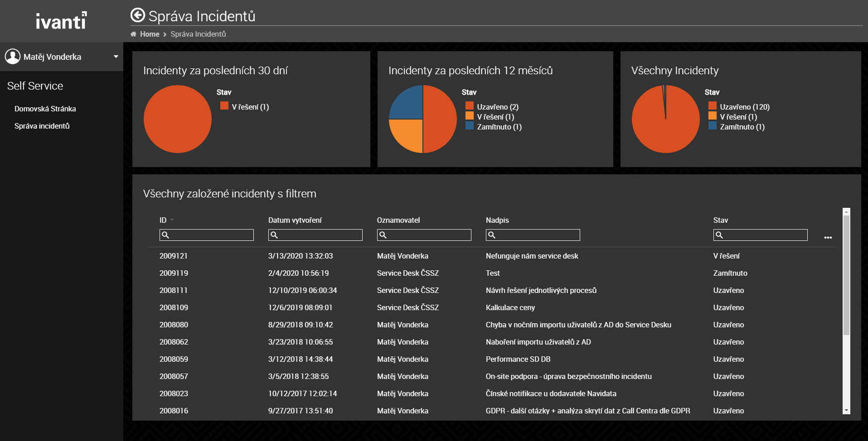Expand the Matěj Vonderka user dropdown
The height and width of the screenshot is (441, 868).
pyautogui.click(x=116, y=57)
